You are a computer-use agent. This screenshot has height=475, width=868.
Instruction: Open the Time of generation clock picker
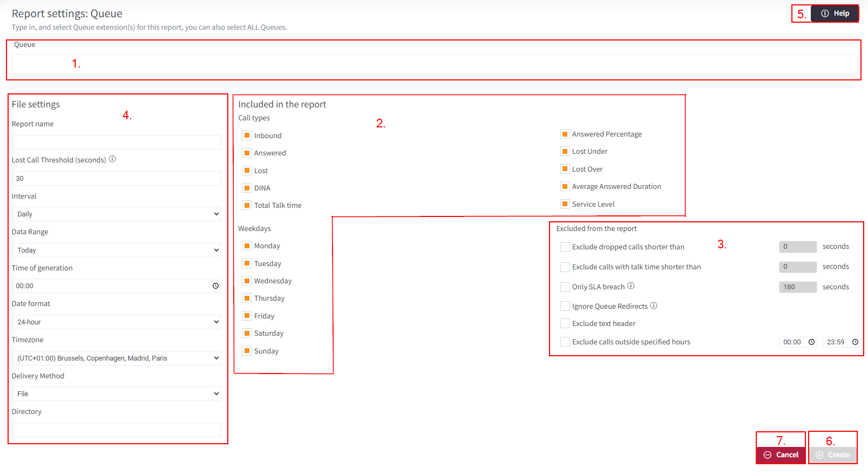[x=215, y=286]
